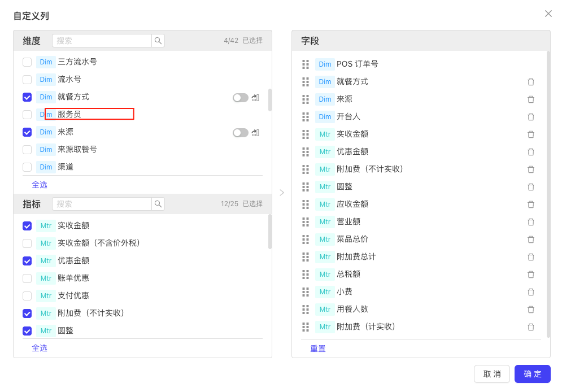
Task: Enable the 账单优惠 checkbox
Action: pos(27,278)
